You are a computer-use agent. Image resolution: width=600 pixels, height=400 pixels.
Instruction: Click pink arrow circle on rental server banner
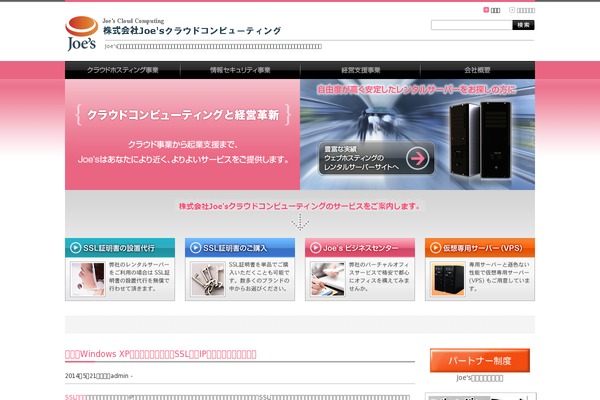click(417, 158)
